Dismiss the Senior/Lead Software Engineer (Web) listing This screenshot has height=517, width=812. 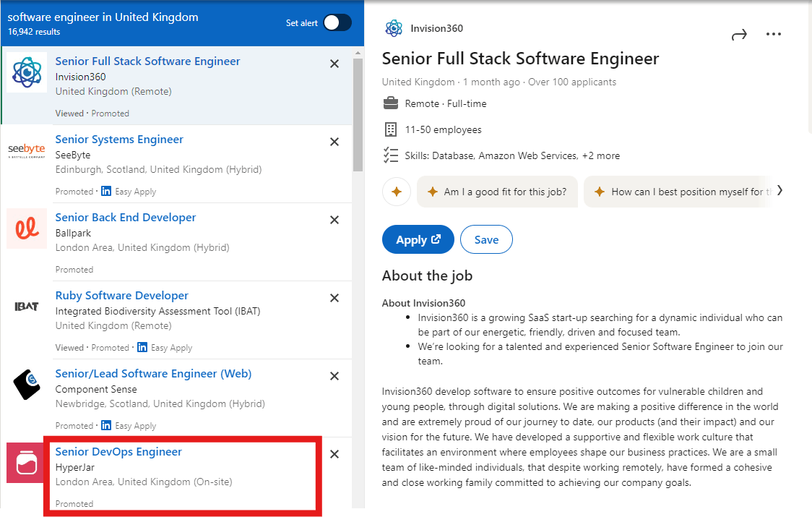(x=334, y=376)
